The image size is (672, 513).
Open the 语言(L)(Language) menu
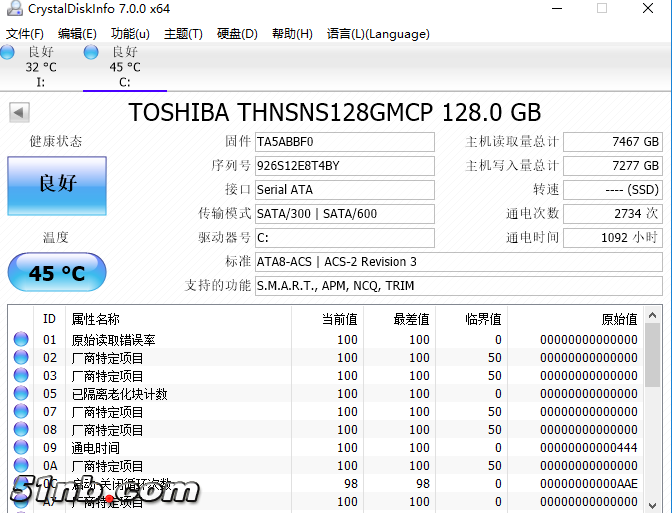point(378,34)
